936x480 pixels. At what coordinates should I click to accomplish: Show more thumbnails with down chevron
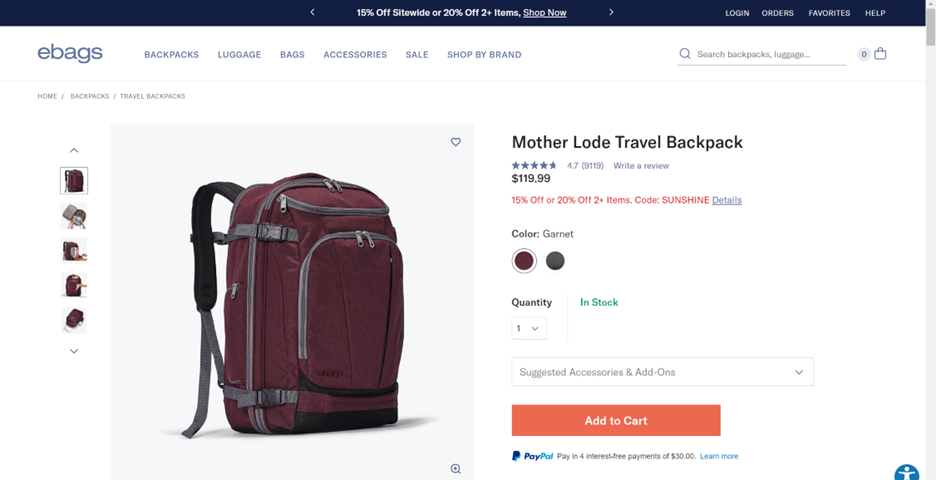tap(74, 351)
